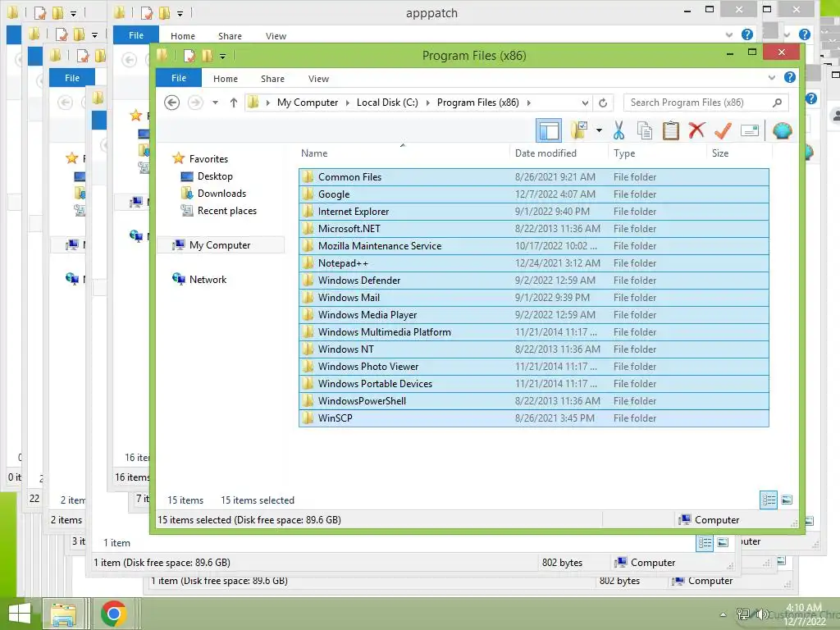Select the Internet Explorer folder
840x630 pixels.
(533, 211)
